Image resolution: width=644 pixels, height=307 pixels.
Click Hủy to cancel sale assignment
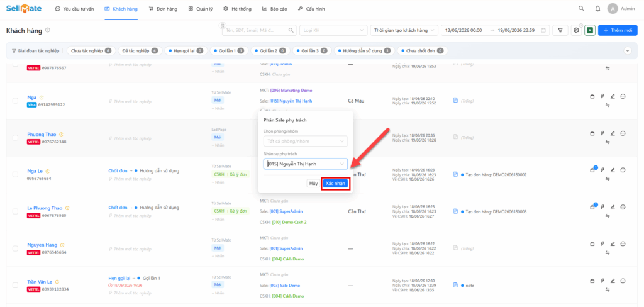(313, 184)
